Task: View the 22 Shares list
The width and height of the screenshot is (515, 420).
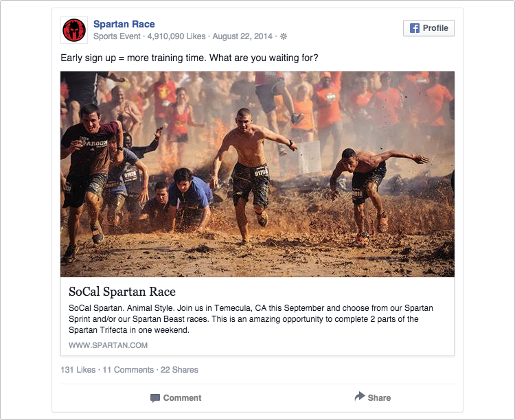Action: tap(179, 370)
